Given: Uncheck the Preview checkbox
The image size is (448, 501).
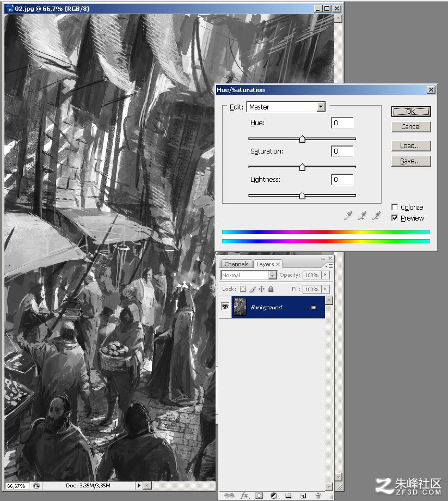Looking at the screenshot, I should tap(395, 218).
